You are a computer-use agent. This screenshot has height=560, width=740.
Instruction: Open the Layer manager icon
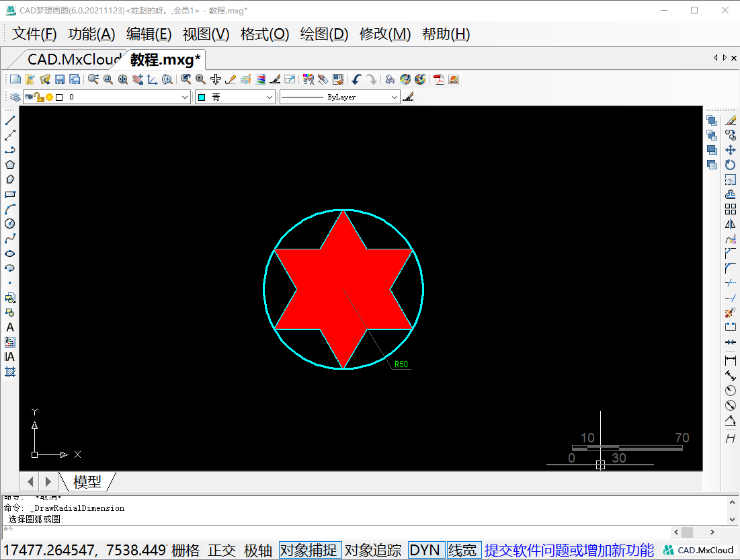tap(15, 97)
